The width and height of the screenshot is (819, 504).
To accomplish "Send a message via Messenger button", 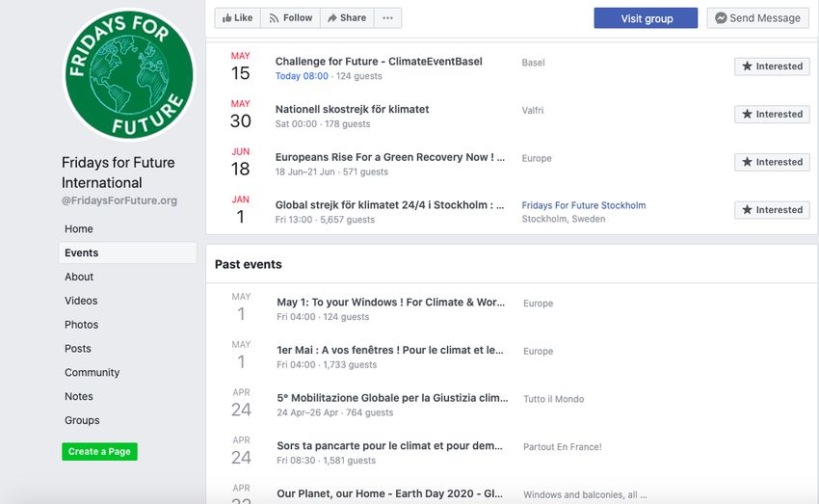I will tap(758, 17).
